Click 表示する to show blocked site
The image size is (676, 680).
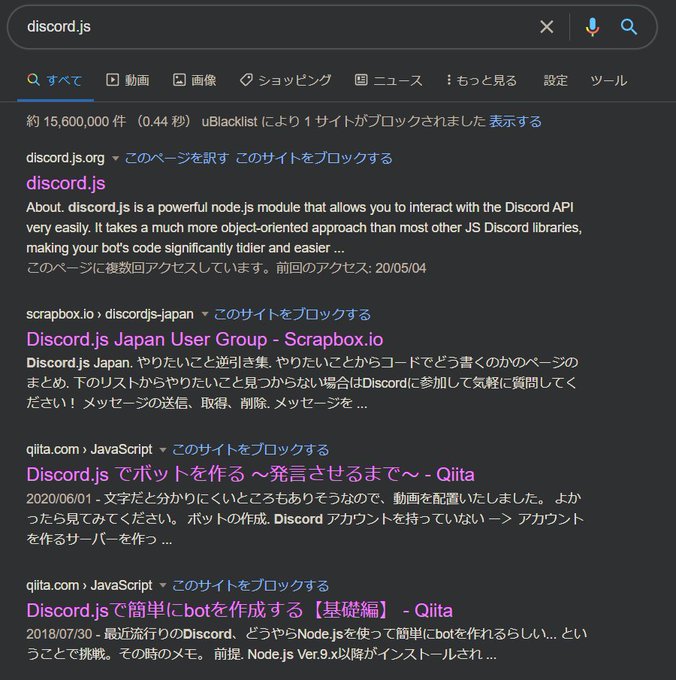tap(515, 121)
